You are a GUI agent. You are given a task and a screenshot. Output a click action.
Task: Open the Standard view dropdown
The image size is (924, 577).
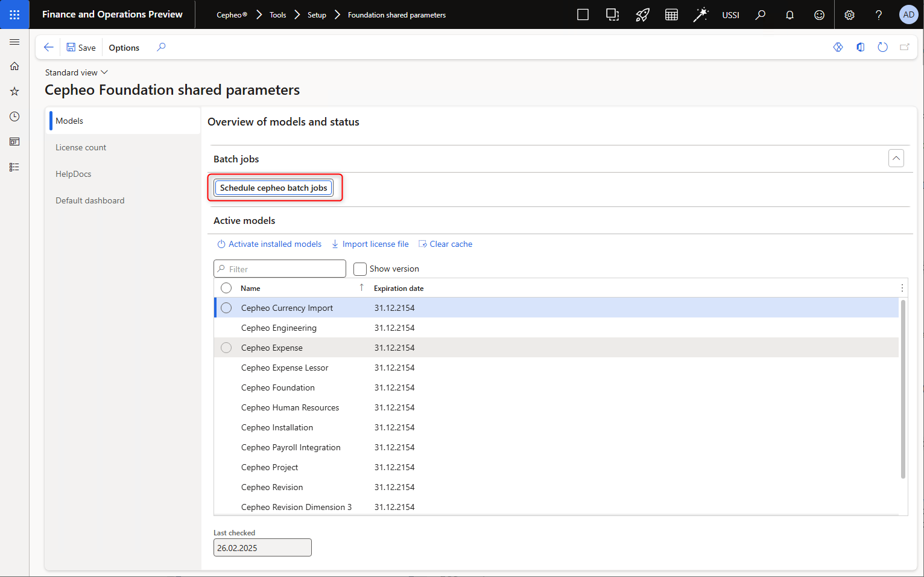(76, 72)
